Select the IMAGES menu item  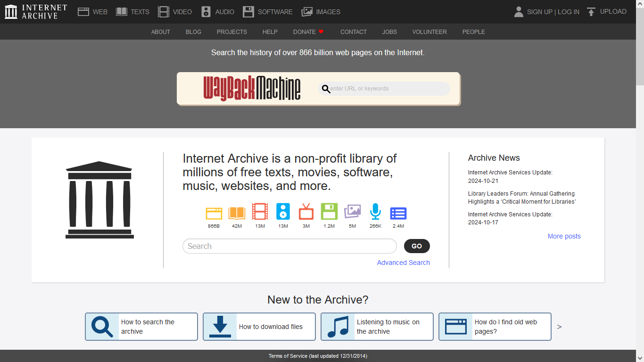pos(328,12)
